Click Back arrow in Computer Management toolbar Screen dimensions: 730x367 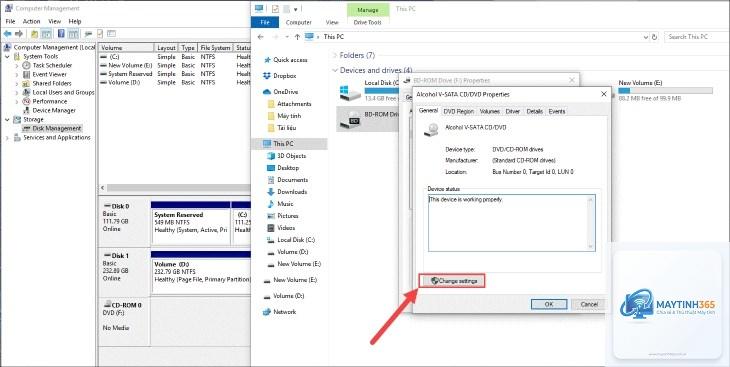pyautogui.click(x=7, y=34)
